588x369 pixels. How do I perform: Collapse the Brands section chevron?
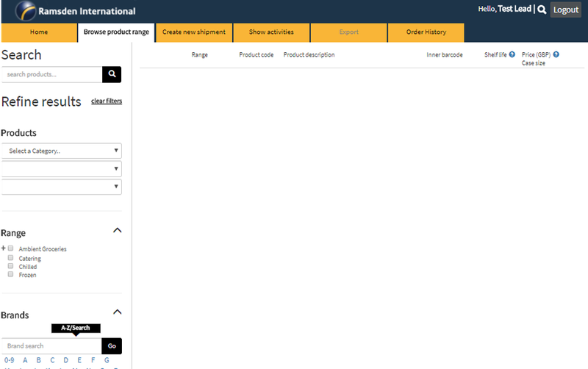[x=117, y=312]
